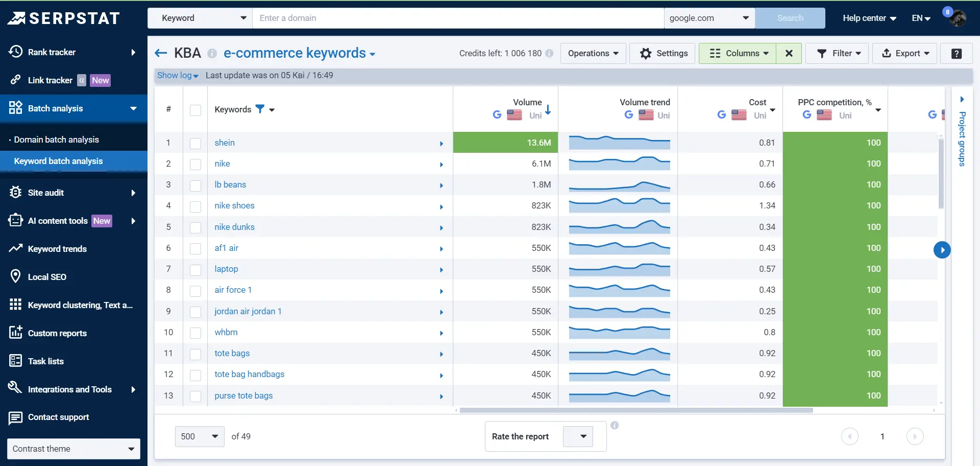980x466 pixels.
Task: Click the Search button
Action: (791, 18)
